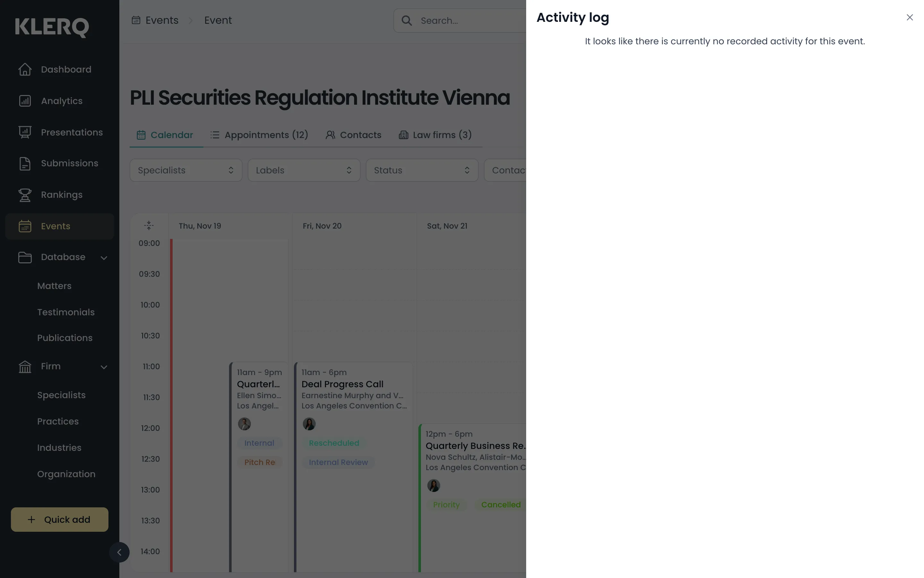Viewport: 924px width, 578px height.
Task: Select the Fri, Nov 20 column header
Action: 322,226
